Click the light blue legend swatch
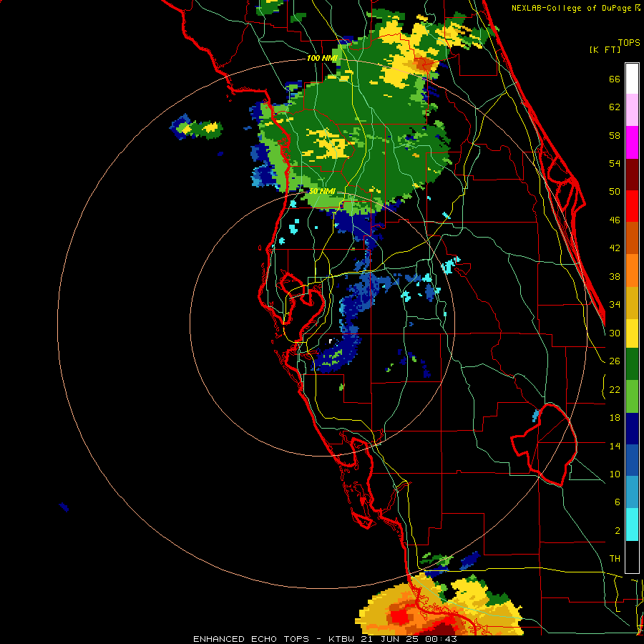The image size is (644, 644). (632, 492)
